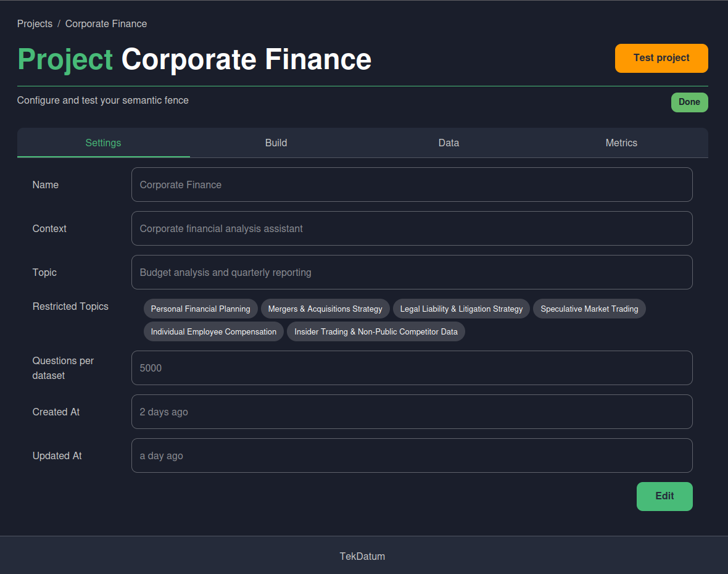728x574 pixels.
Task: Click the Name input field
Action: point(412,184)
